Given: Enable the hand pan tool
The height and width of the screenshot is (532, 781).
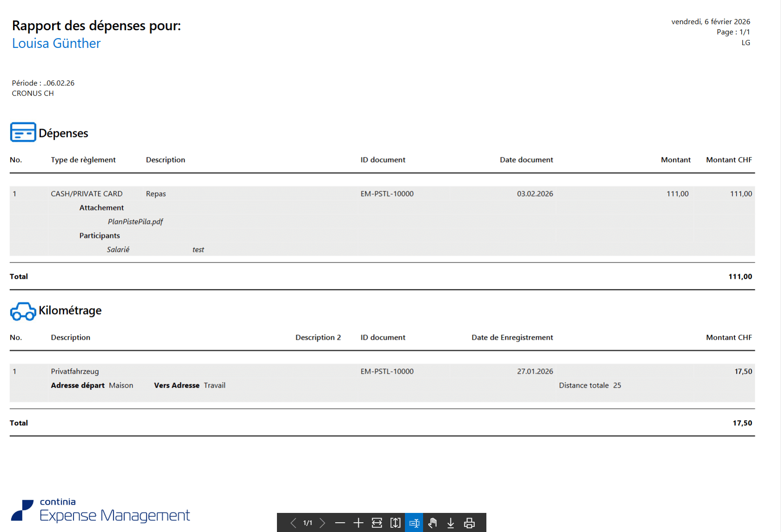Looking at the screenshot, I should point(432,523).
